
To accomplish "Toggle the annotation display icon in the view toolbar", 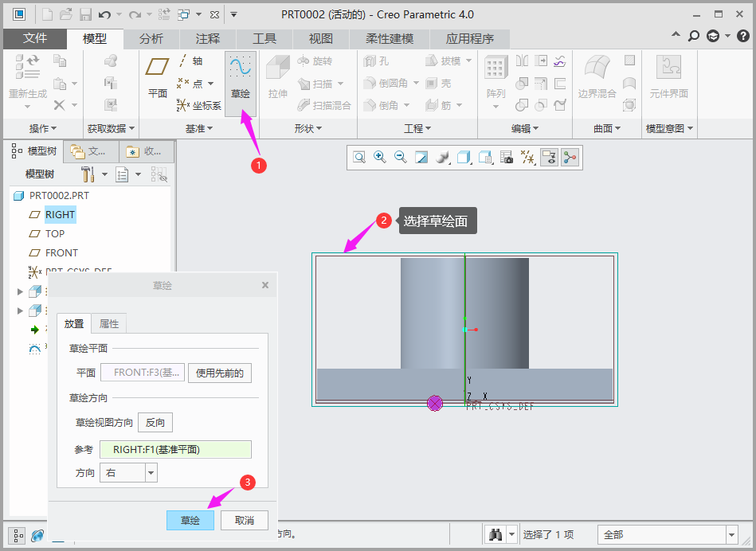I will point(549,158).
